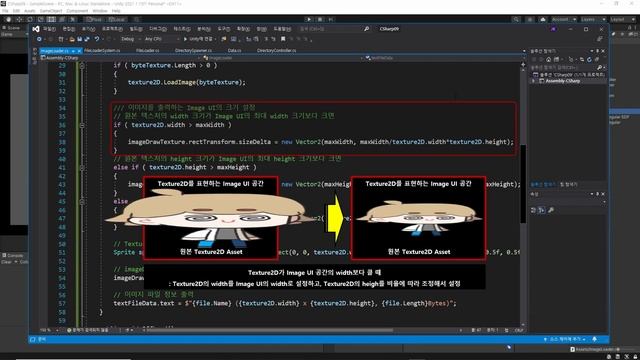Select Unity Hand tool in toolbar

click(8, 19)
